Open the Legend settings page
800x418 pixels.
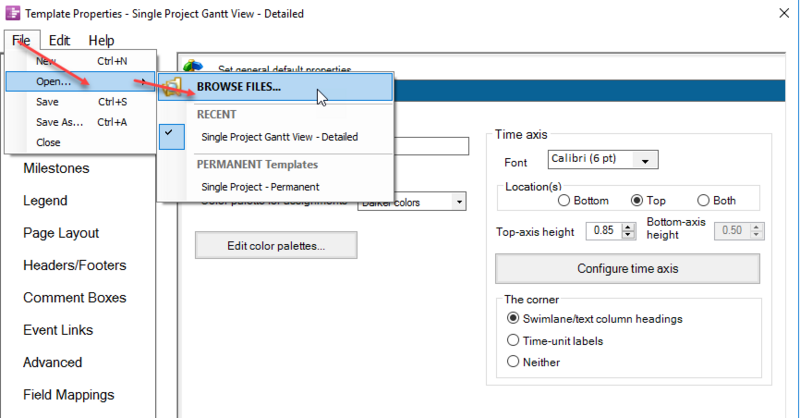[45, 201]
